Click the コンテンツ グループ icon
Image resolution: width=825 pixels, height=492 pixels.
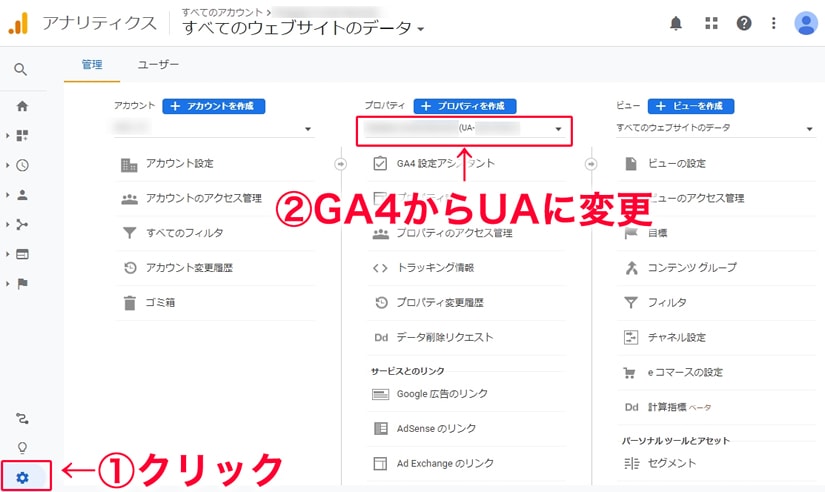click(x=631, y=268)
